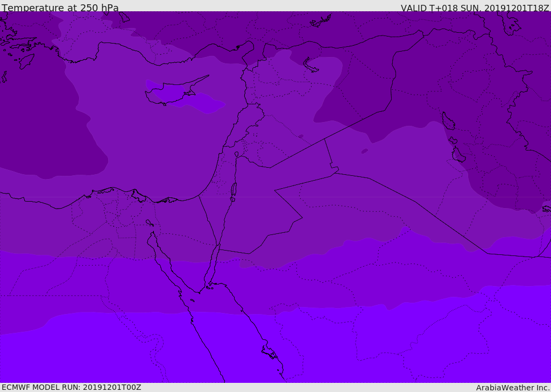The height and width of the screenshot is (392, 551).
Task: Click the 'ArabiaWeather Inc' credit text
Action: click(512, 388)
